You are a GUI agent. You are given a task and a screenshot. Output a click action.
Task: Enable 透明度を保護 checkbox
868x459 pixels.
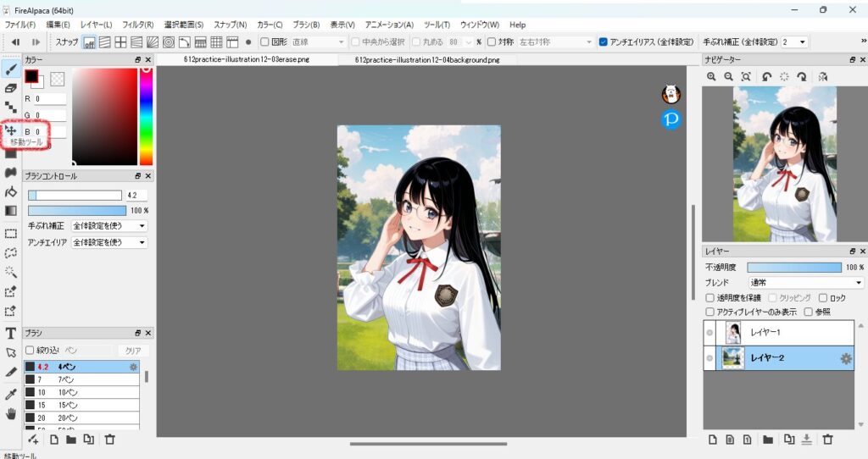(x=709, y=298)
